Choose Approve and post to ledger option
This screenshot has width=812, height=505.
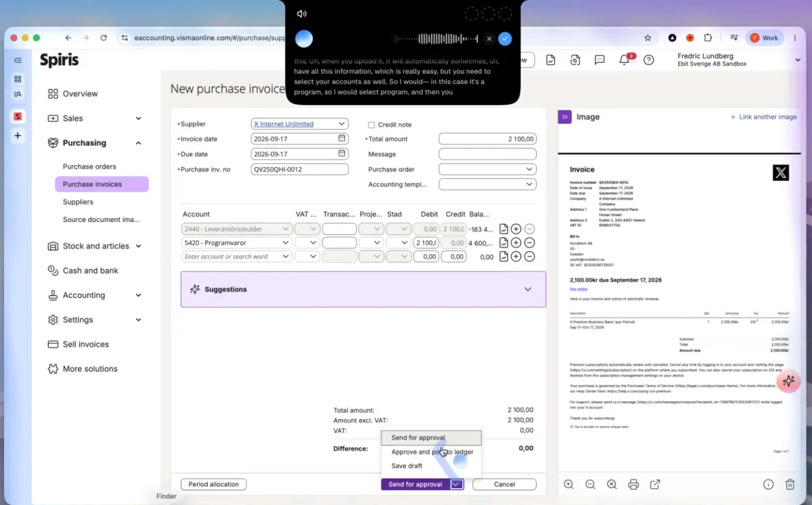pyautogui.click(x=431, y=452)
